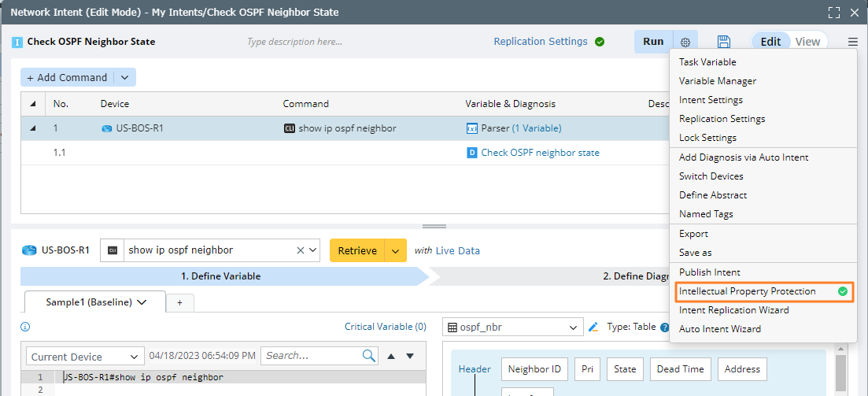Jump to previous search result arrow
Viewport: 868px width, 396px height.
point(392,356)
